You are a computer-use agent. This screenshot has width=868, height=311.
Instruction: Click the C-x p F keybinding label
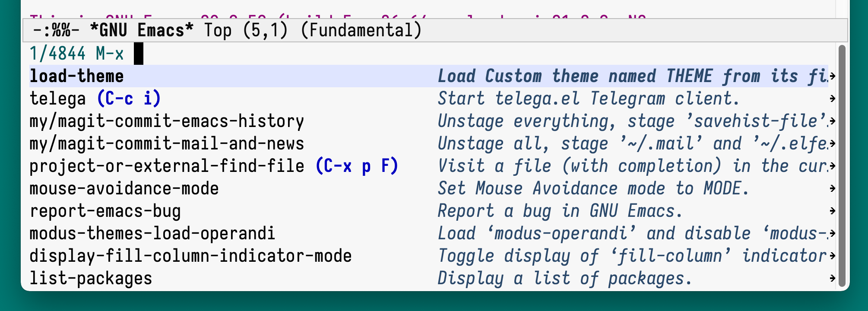(x=357, y=165)
